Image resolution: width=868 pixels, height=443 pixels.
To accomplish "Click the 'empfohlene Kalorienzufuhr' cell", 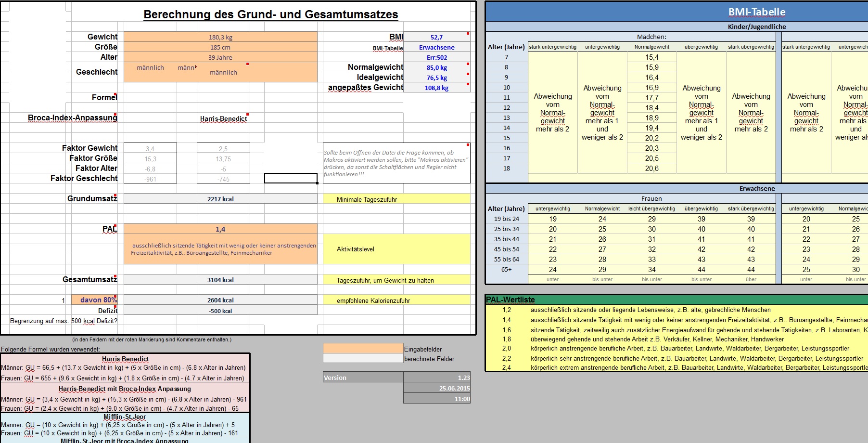I will point(396,300).
